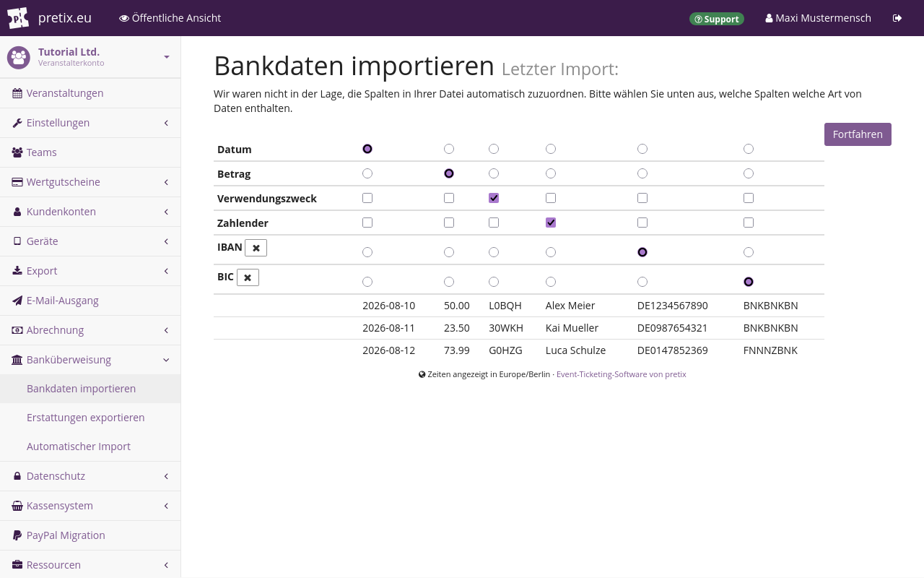Select BIC radio for the BNKBNKBN column
924x578 pixels.
[x=749, y=282]
